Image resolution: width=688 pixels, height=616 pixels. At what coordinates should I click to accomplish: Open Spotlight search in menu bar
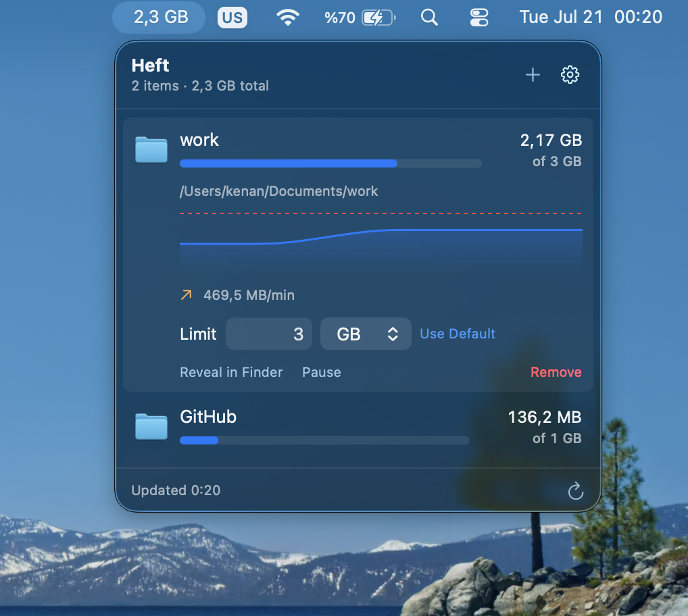[x=429, y=18]
